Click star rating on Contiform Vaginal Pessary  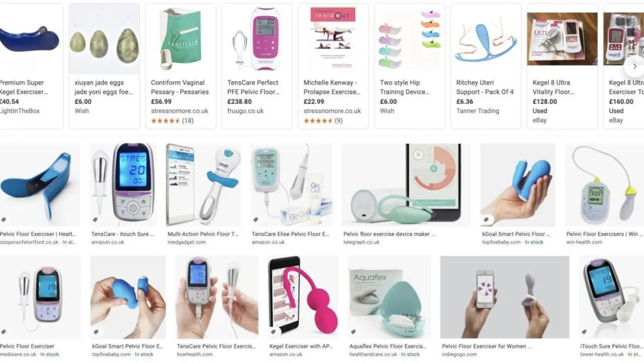coord(166,121)
